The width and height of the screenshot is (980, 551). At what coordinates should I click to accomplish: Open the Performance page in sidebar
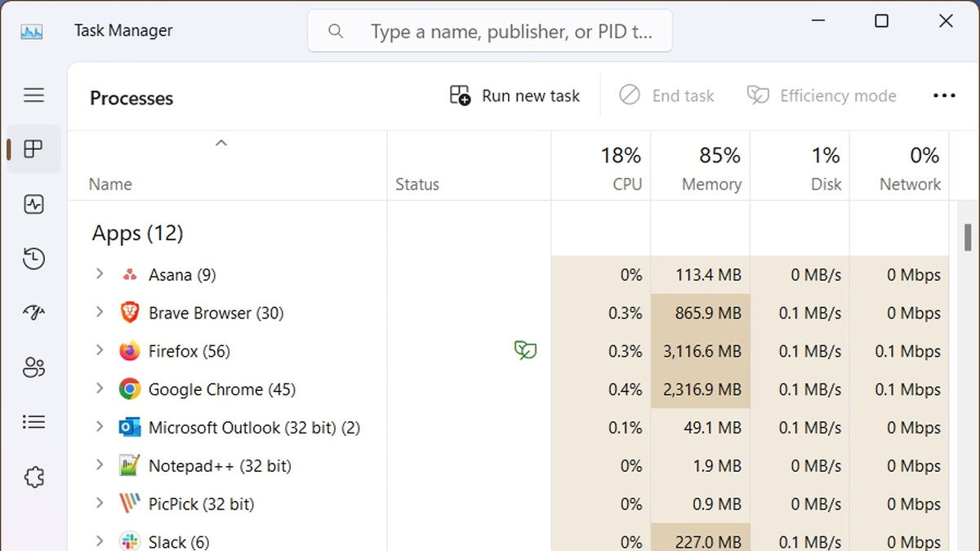33,204
